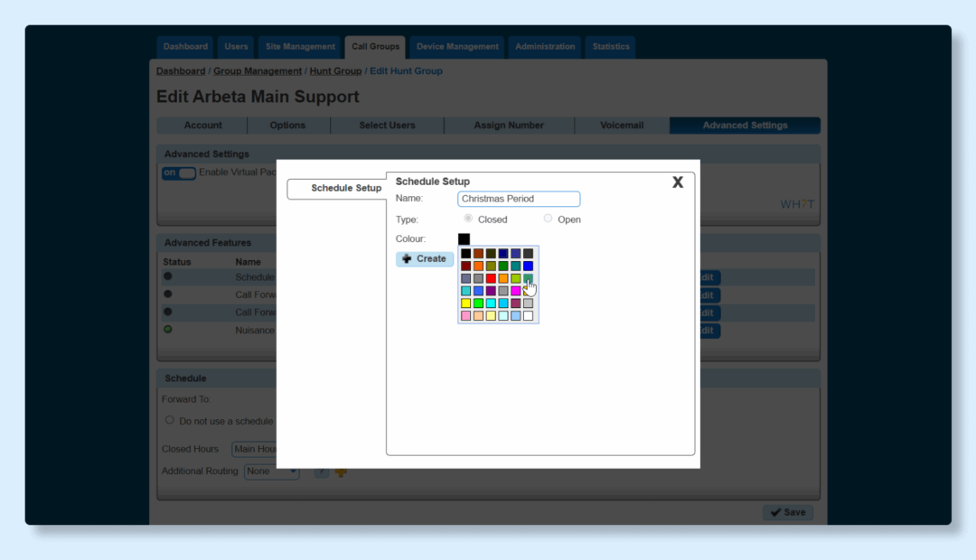Click the Name field containing Christmas Period
Screen dimensions: 976x560
click(x=519, y=199)
